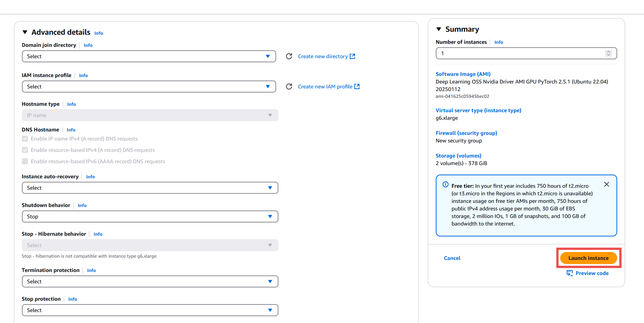Open the Shutdown behavior dropdown
The width and height of the screenshot is (644, 323).
point(150,216)
